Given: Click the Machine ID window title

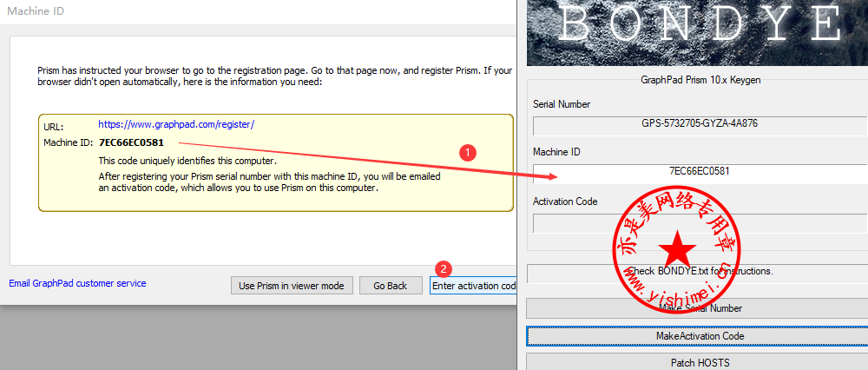Looking at the screenshot, I should click(x=36, y=10).
